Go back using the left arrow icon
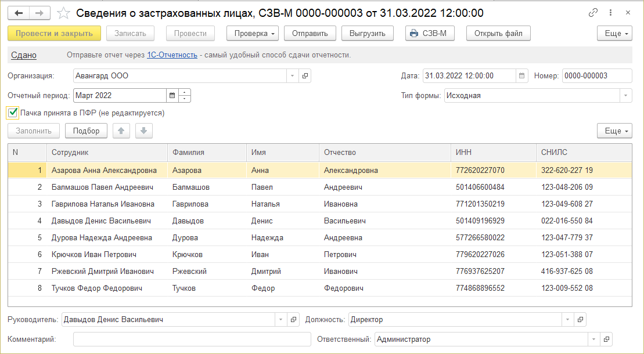This screenshot has width=644, height=354. coord(19,13)
